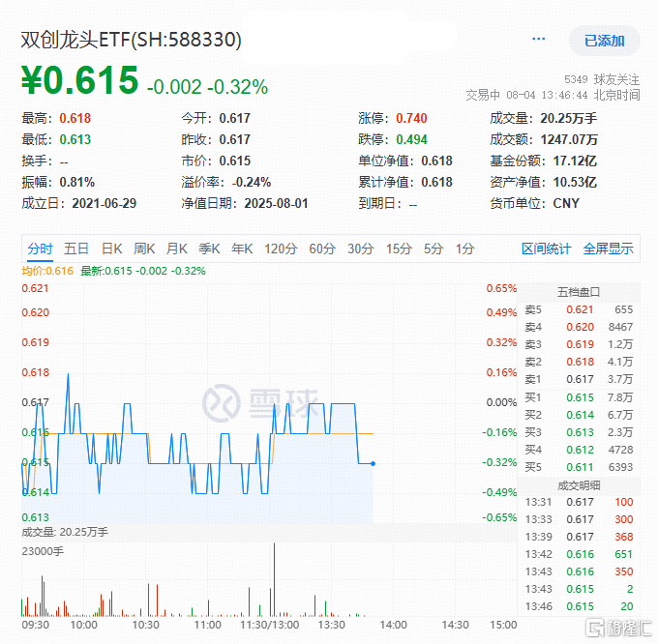Click the 13:46 trade with 20
658x644 pixels.
coord(579,606)
